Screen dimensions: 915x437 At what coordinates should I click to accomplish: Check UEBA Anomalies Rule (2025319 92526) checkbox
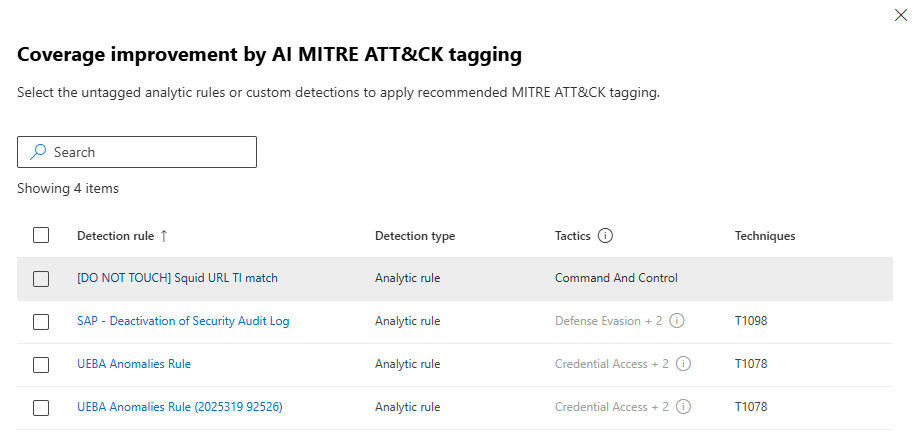[x=41, y=407]
